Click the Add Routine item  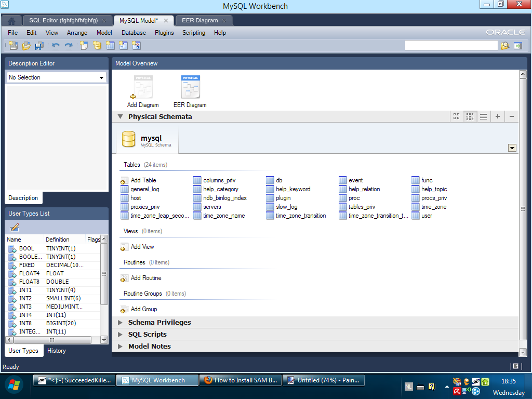tap(141, 278)
